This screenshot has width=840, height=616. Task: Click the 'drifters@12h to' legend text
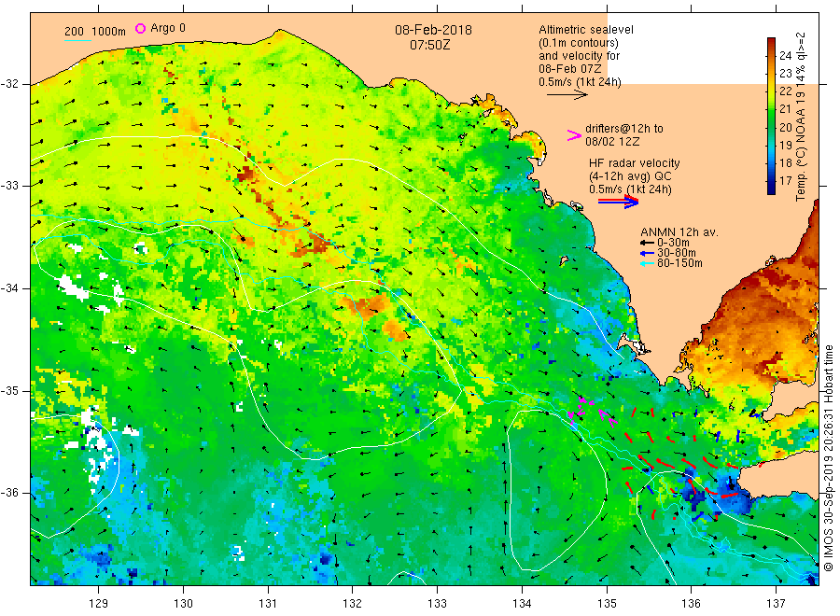tap(624, 129)
